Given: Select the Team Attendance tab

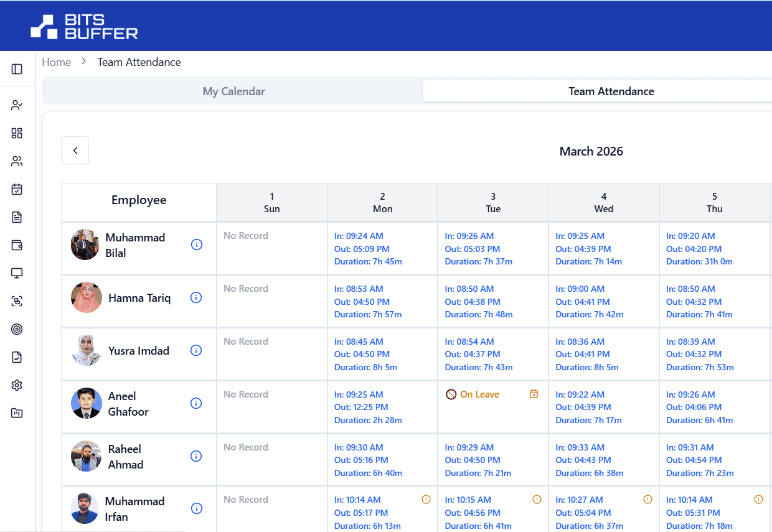Looking at the screenshot, I should [611, 91].
